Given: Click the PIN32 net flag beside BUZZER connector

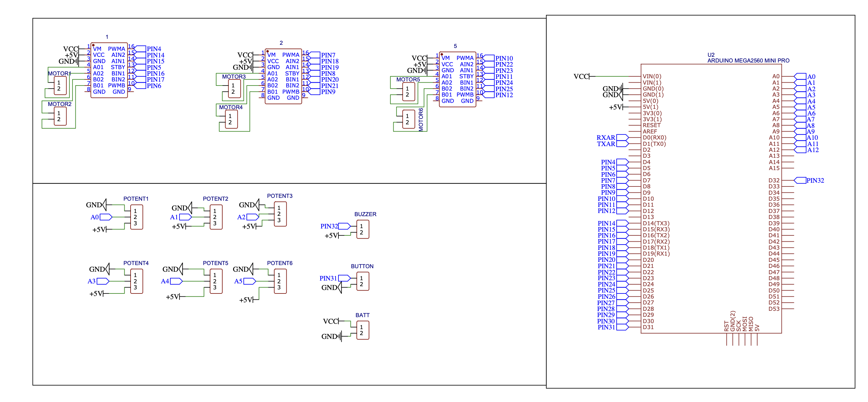Looking at the screenshot, I should click(344, 226).
